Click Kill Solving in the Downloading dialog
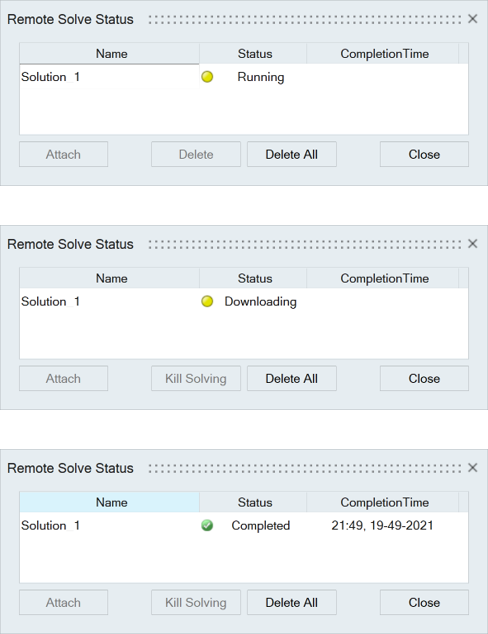This screenshot has height=634, width=488. (196, 378)
